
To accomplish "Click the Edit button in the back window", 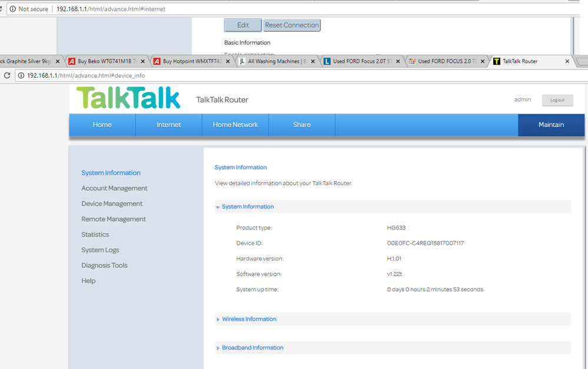I will 243,25.
